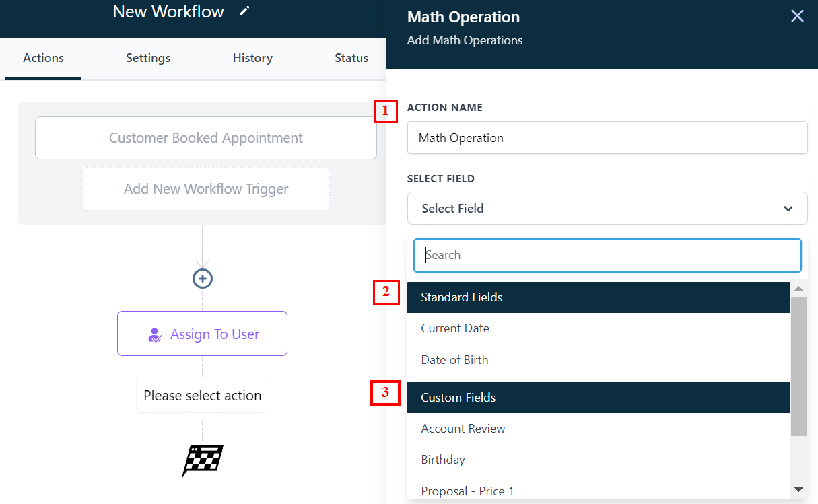
Task: Click the checkered finish flag icon
Action: [203, 461]
